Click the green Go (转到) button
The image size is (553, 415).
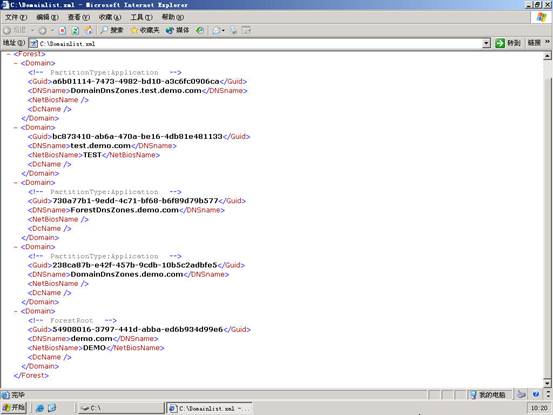tap(508, 43)
